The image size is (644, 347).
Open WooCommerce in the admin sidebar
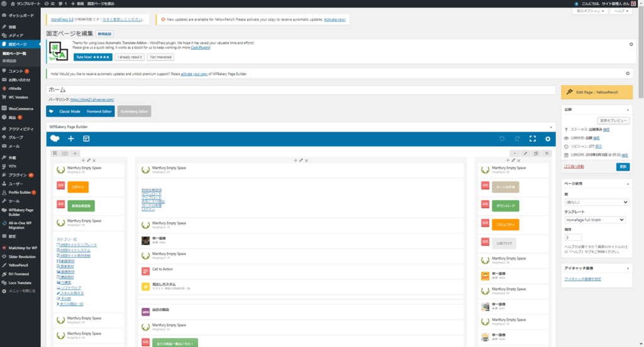(20, 108)
